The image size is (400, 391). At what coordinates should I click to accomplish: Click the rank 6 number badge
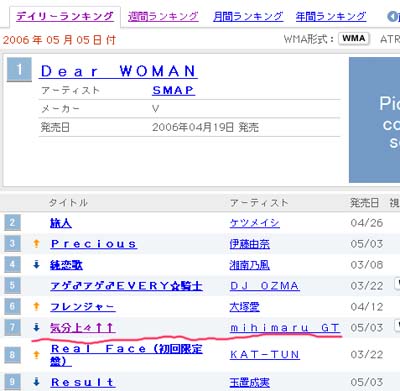tap(12, 307)
